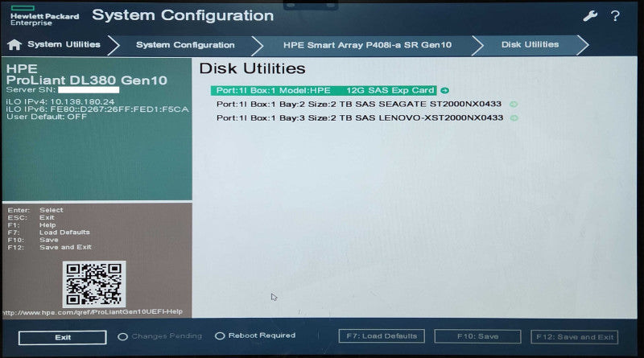
Task: Click System Configuration header title
Action: point(183,15)
